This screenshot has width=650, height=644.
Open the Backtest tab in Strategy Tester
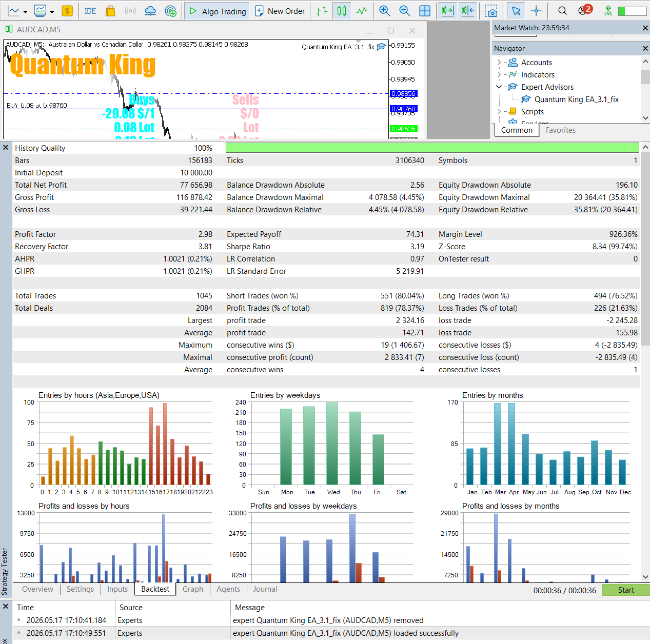(155, 589)
